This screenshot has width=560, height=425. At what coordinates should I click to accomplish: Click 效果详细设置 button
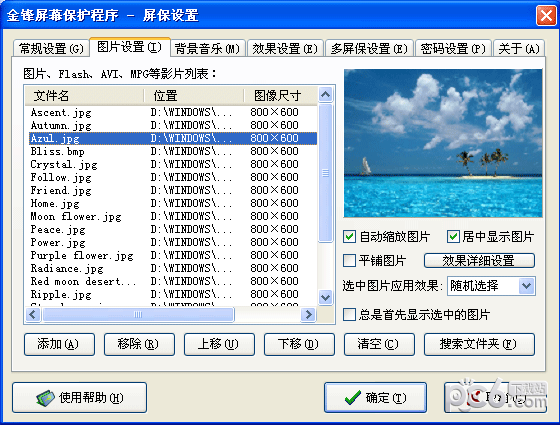point(479,260)
